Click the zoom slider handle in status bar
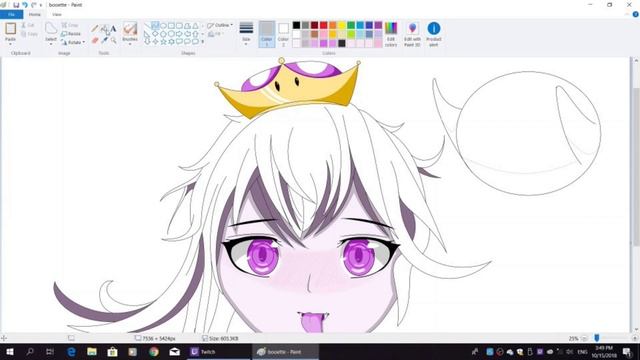The image size is (640, 360). (597, 338)
